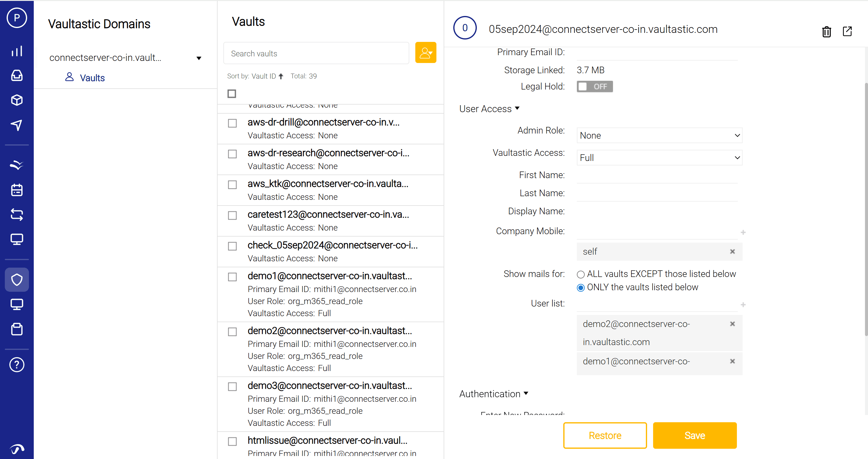This screenshot has width=868, height=459.
Task: Open the bar chart dashboard sidebar icon
Action: (x=17, y=51)
